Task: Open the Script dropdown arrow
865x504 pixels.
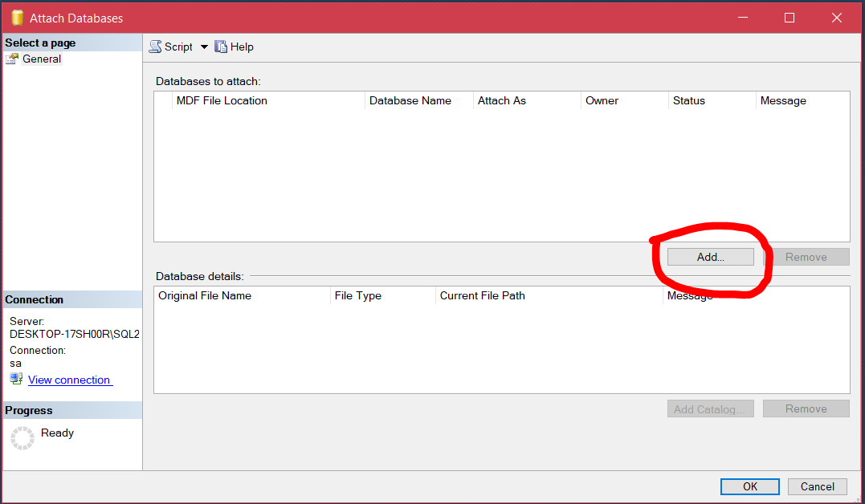Action: [204, 47]
